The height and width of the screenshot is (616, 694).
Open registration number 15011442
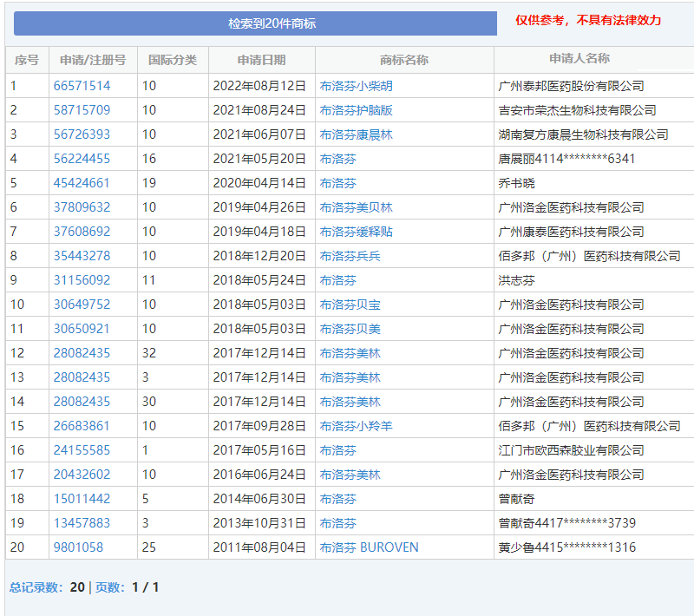[x=82, y=499]
